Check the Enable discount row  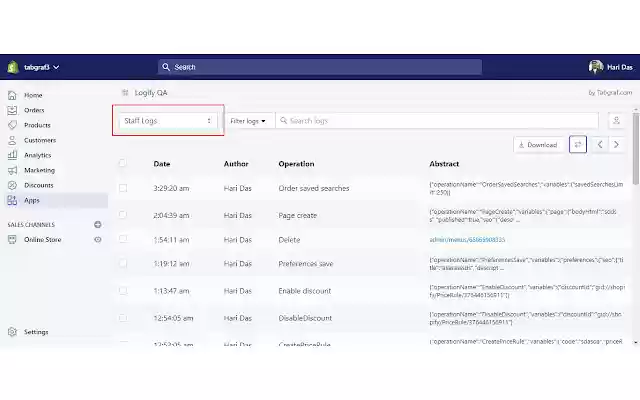[122, 291]
